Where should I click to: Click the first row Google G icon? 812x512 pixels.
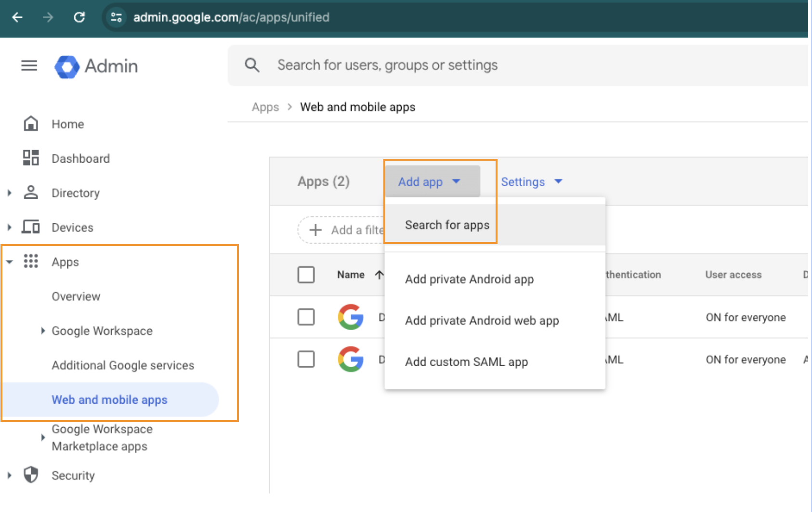351,317
